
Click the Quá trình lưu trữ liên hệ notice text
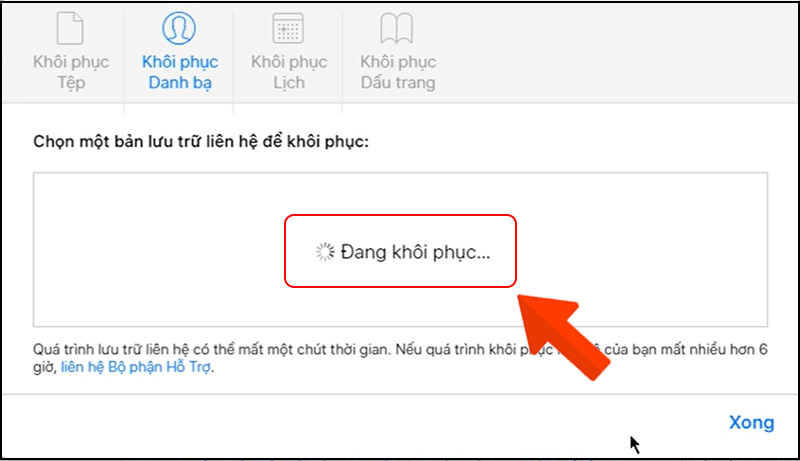tap(400, 358)
